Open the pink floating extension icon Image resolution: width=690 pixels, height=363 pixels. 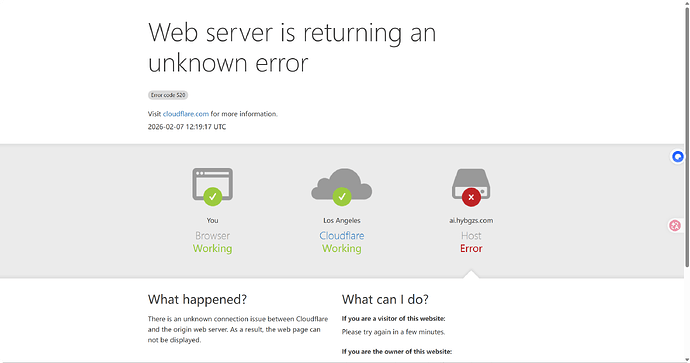[x=675, y=226]
